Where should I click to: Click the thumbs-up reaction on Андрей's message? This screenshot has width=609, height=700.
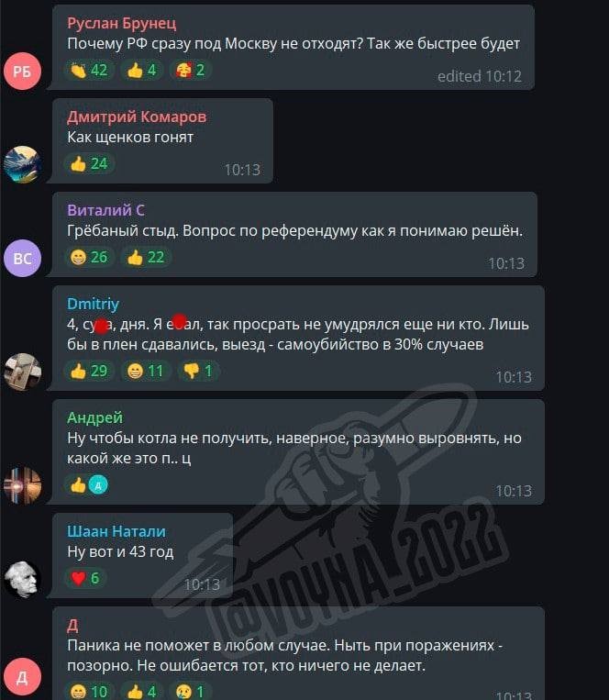pos(87,485)
